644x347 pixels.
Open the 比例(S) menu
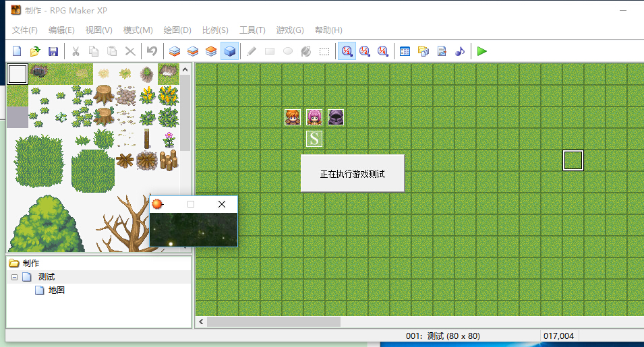point(215,30)
